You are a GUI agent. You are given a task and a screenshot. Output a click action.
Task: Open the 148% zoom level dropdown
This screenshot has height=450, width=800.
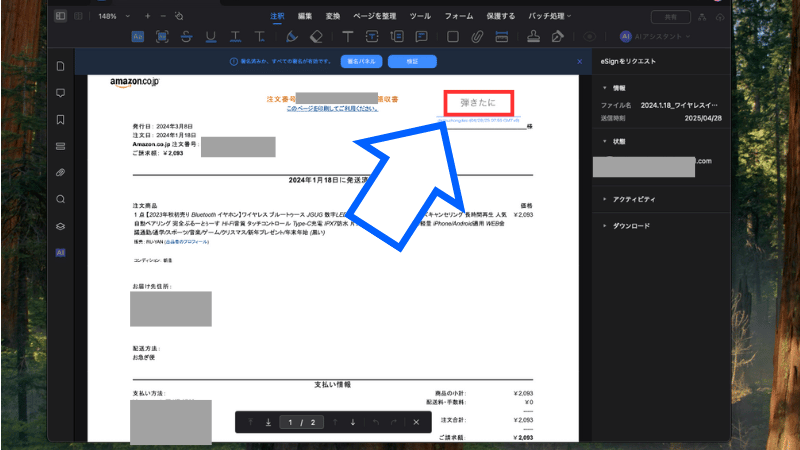113,16
